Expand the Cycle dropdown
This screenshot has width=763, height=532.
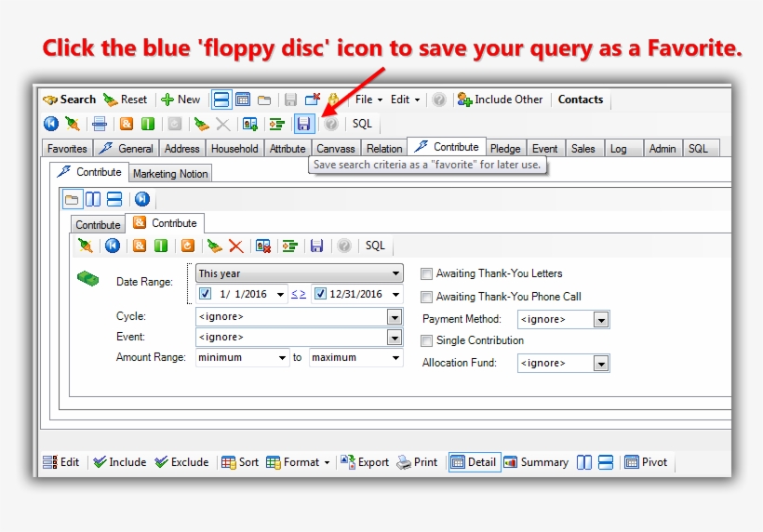[395, 317]
